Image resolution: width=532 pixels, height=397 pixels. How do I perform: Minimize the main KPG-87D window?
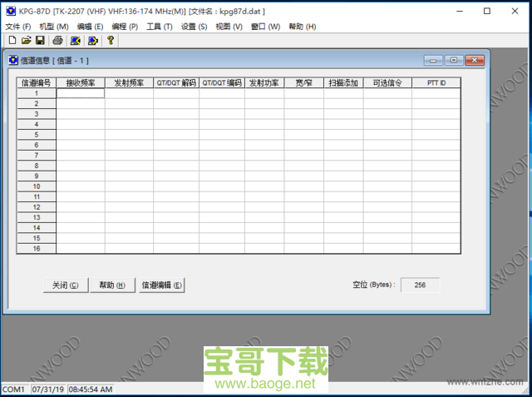point(460,11)
